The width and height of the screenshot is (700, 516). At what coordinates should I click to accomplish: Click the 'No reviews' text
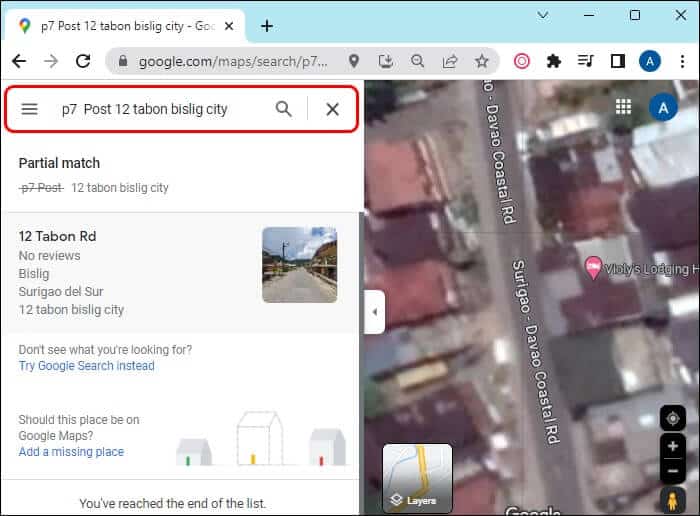[50, 256]
